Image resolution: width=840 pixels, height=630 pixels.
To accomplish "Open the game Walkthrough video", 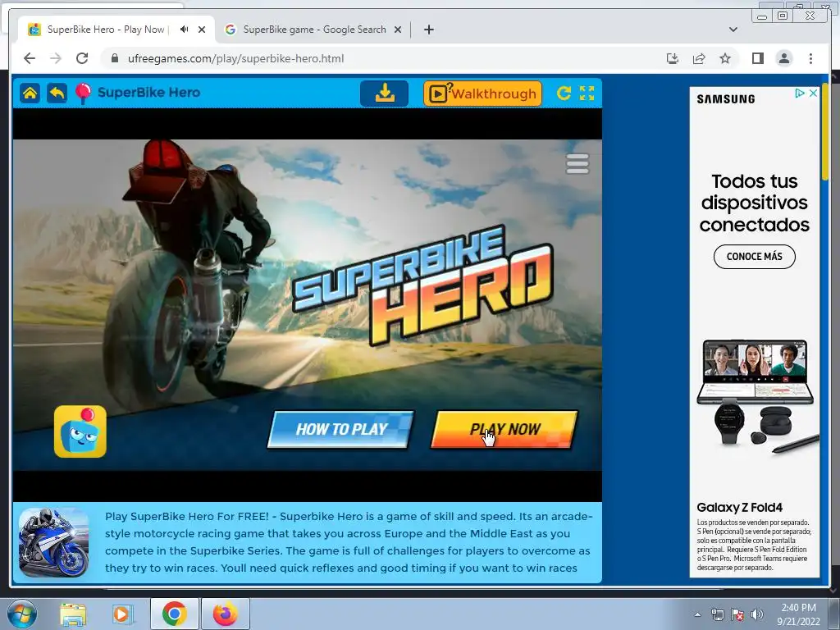I will click(x=482, y=94).
